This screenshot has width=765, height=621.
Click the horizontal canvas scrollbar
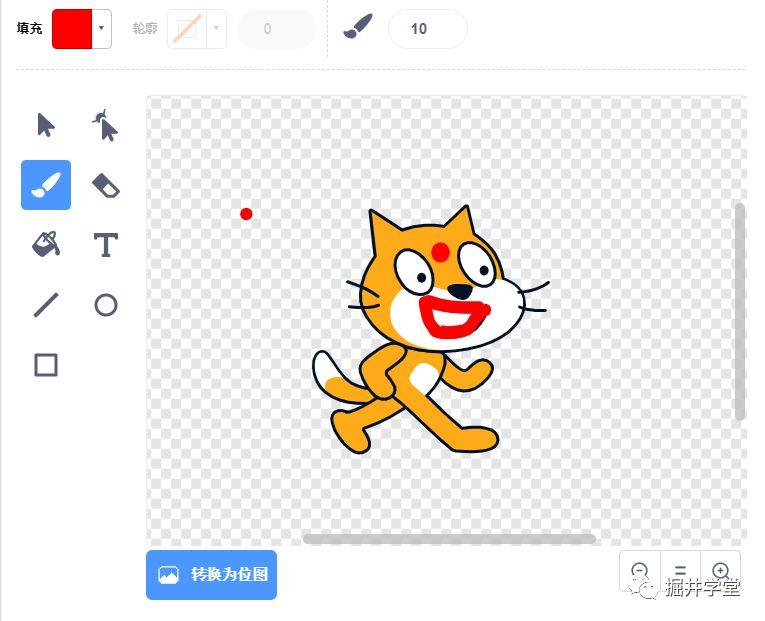click(x=449, y=539)
